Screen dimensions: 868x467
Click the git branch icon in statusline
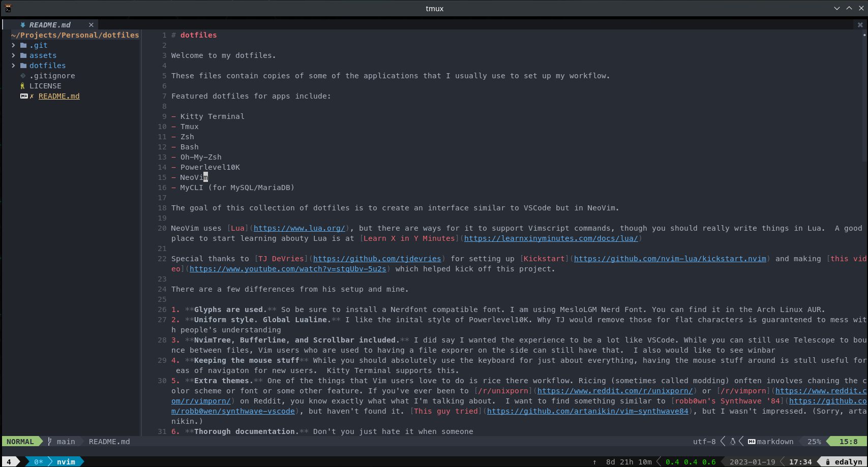point(50,442)
